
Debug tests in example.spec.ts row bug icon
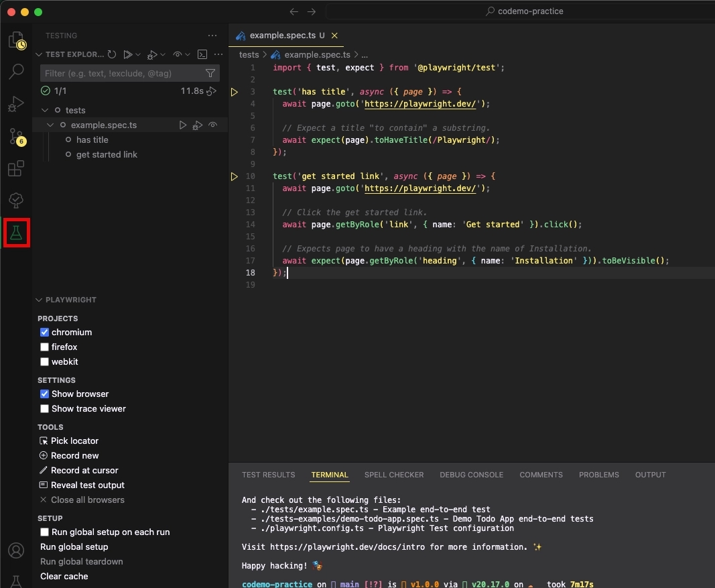tap(198, 125)
